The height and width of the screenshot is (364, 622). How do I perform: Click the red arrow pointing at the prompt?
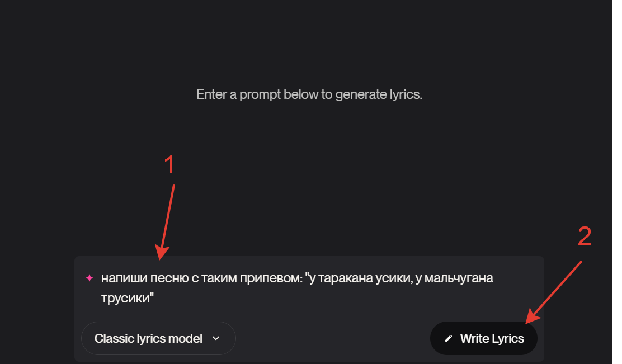click(x=166, y=222)
